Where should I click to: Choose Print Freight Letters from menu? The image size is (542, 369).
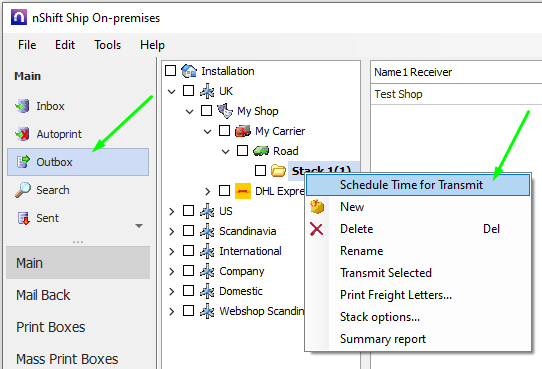(x=418, y=295)
